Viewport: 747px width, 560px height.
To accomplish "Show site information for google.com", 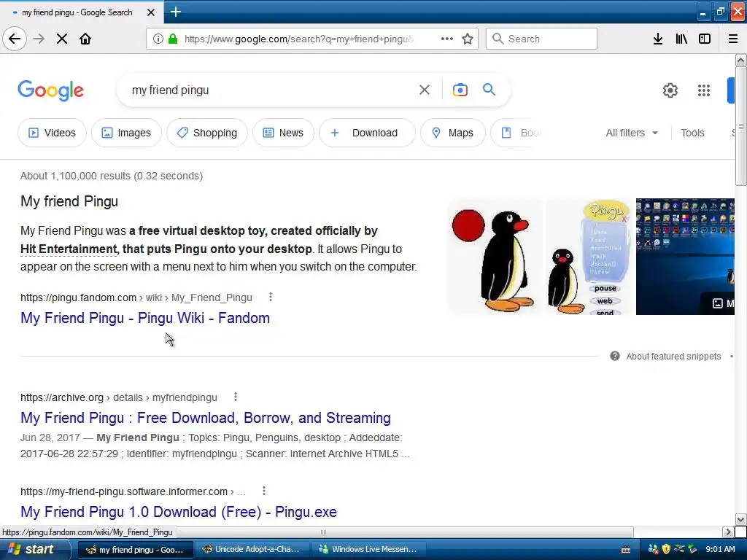I will pyautogui.click(x=158, y=39).
